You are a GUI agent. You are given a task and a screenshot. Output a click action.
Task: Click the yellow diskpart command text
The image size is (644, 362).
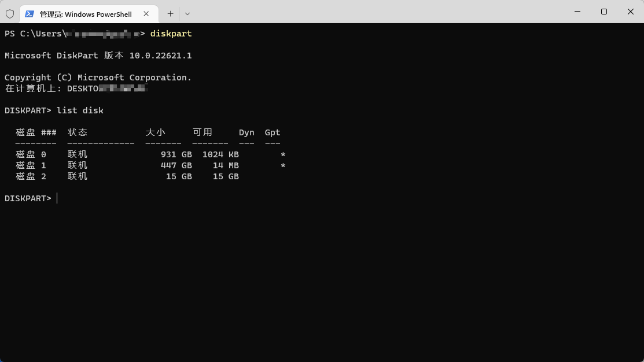[171, 34]
